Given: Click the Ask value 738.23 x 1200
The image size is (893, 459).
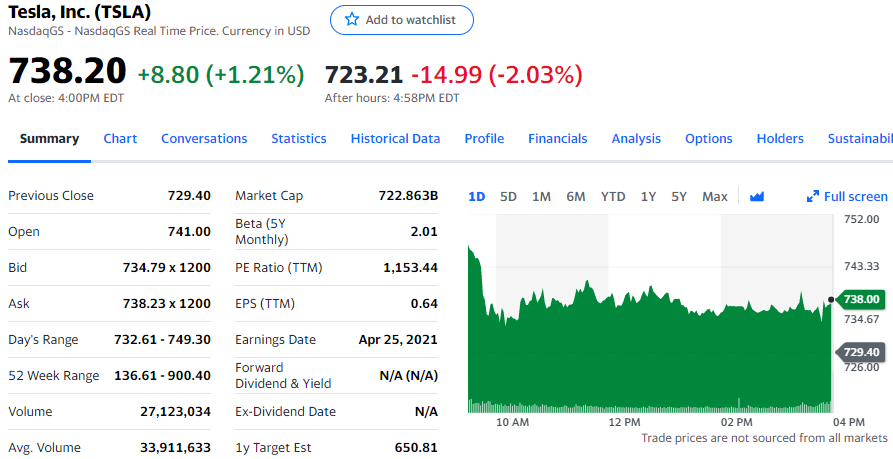Looking at the screenshot, I should (167, 304).
